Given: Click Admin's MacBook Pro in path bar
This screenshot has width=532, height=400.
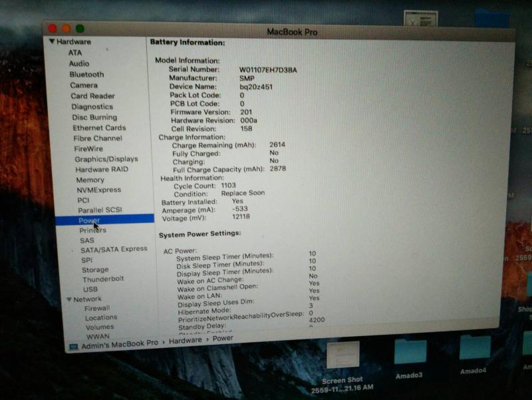Looking at the screenshot, I should point(120,343).
